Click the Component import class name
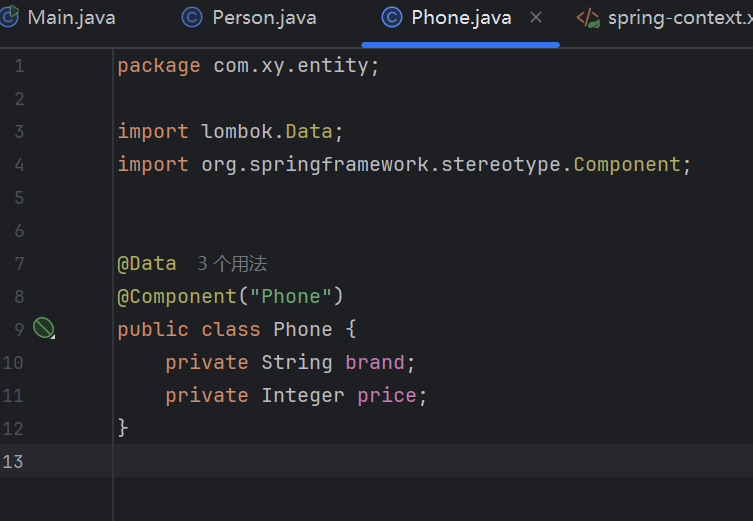The width and height of the screenshot is (753, 521). [x=627, y=164]
